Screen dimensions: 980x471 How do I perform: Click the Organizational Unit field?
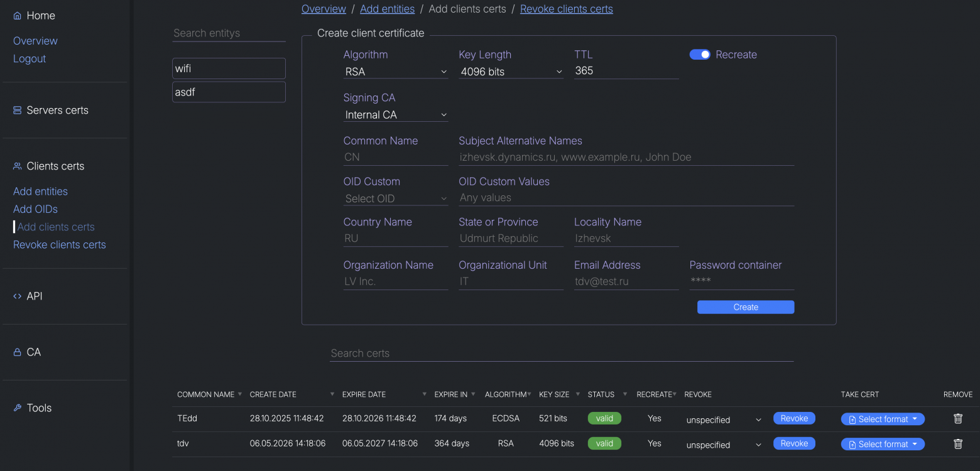pyautogui.click(x=511, y=281)
